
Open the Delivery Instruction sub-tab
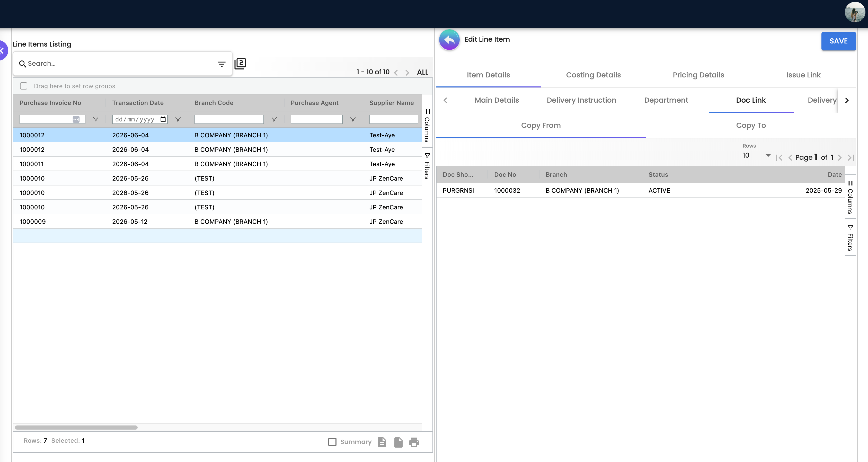581,100
